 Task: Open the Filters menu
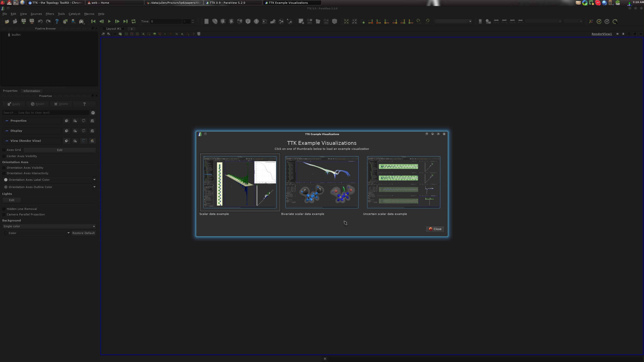point(50,14)
